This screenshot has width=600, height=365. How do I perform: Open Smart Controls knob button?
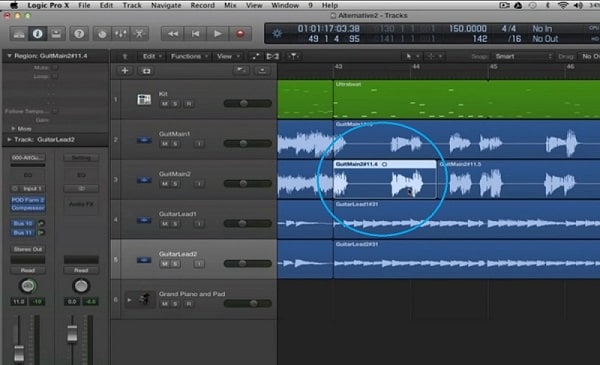click(102, 34)
